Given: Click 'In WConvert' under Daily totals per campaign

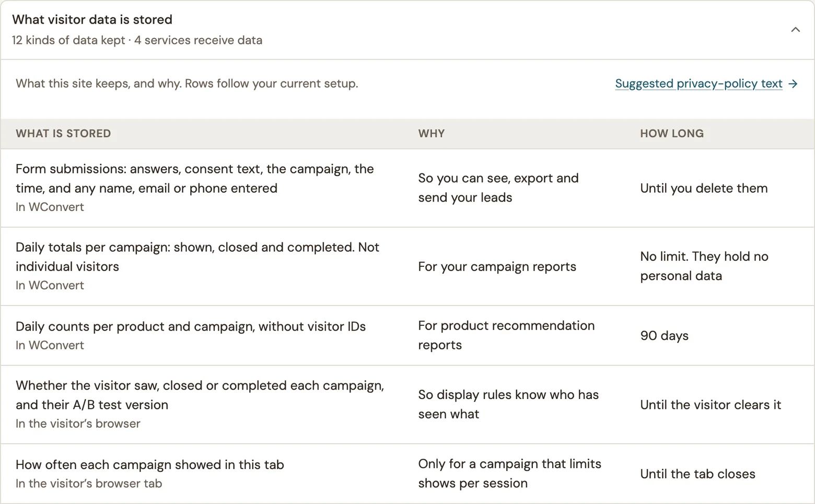Looking at the screenshot, I should (50, 285).
